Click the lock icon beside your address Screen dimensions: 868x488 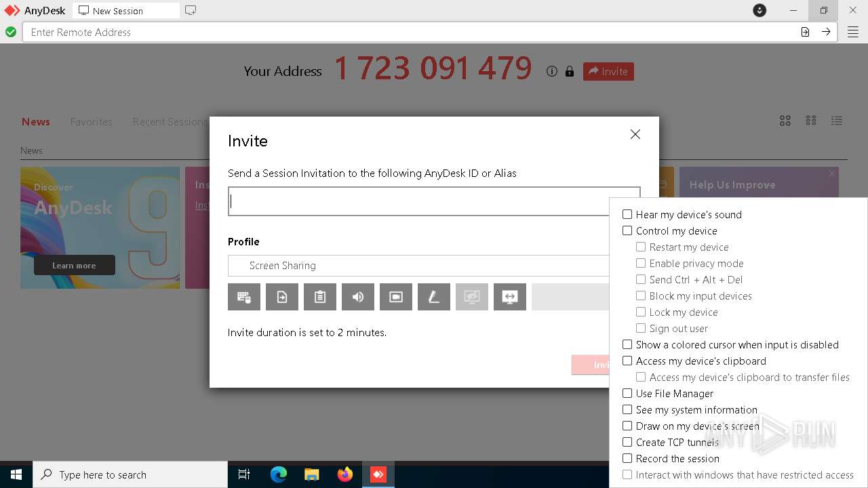click(570, 71)
